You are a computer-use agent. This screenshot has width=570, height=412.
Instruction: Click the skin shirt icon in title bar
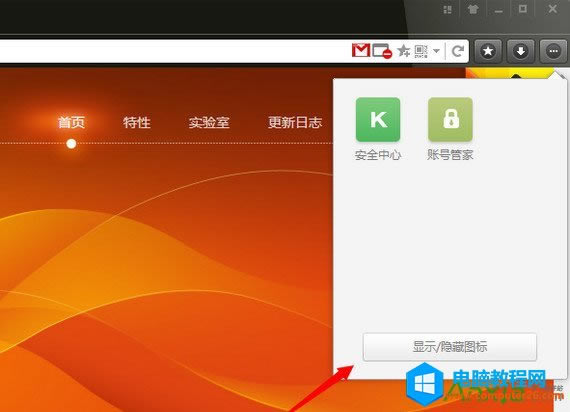tap(473, 9)
